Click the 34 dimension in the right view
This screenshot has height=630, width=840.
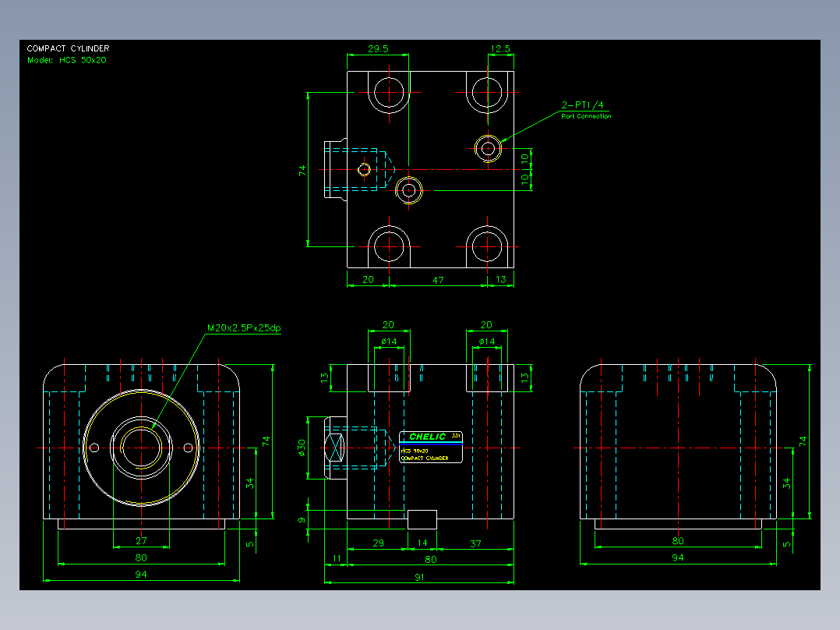tap(786, 483)
